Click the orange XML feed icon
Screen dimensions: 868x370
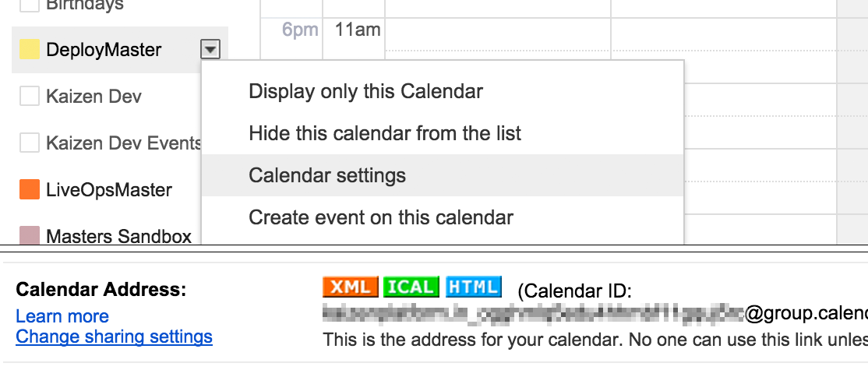[x=351, y=287]
